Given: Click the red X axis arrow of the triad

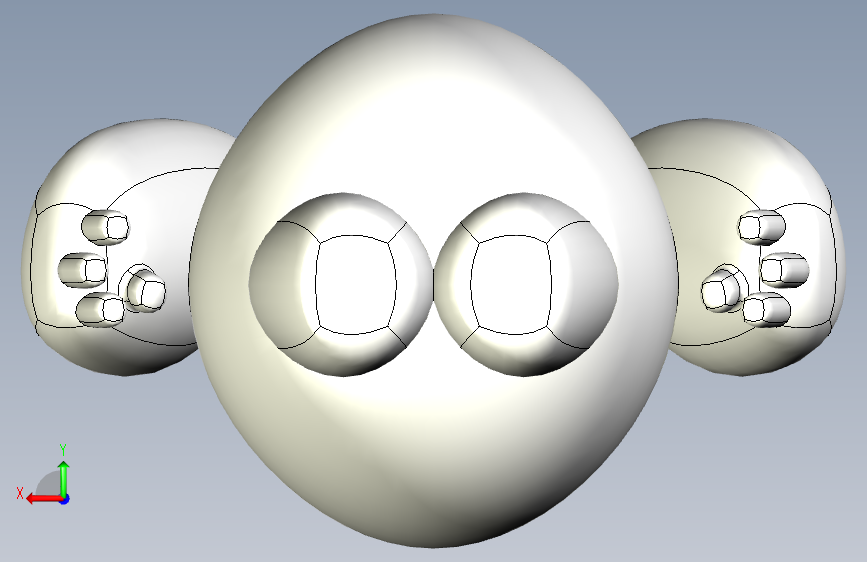Looking at the screenshot, I should 43,499.
